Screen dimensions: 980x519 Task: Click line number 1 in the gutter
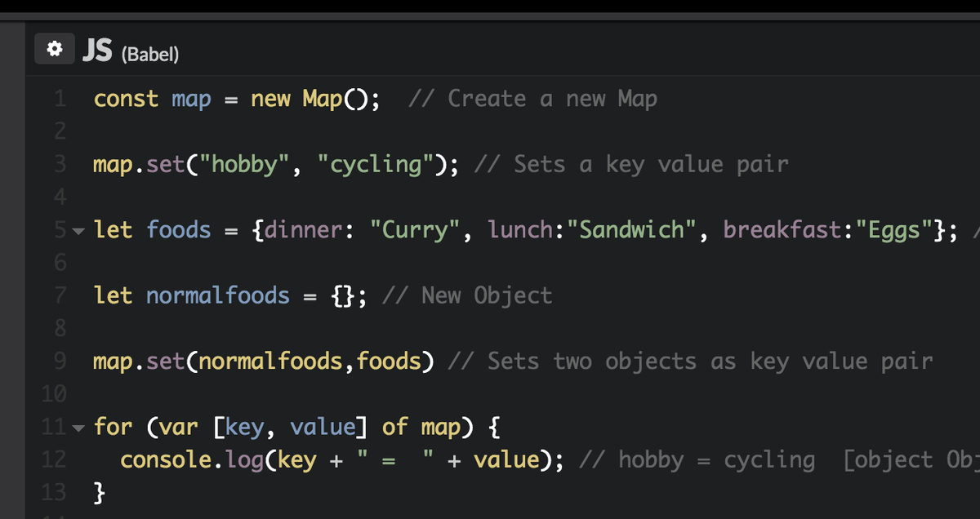point(59,100)
